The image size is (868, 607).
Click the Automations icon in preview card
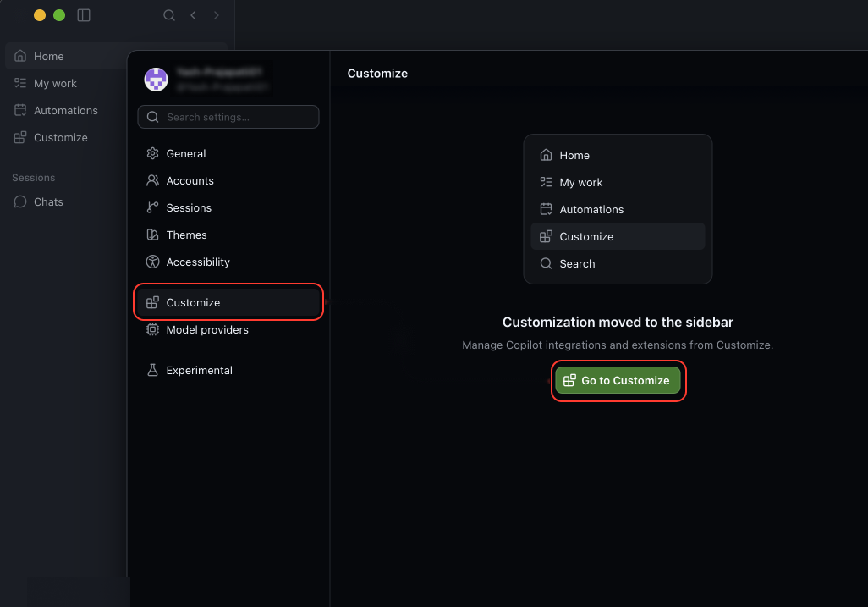tap(546, 209)
